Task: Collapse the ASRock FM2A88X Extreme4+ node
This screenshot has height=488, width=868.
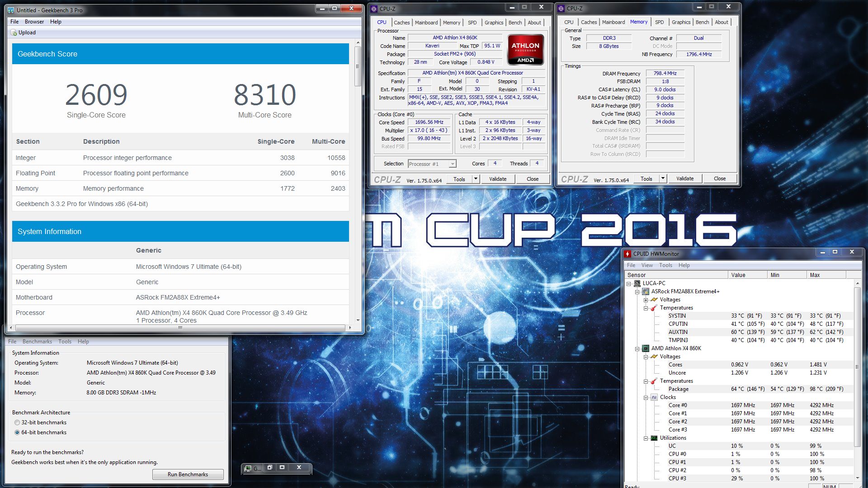Action: [637, 291]
